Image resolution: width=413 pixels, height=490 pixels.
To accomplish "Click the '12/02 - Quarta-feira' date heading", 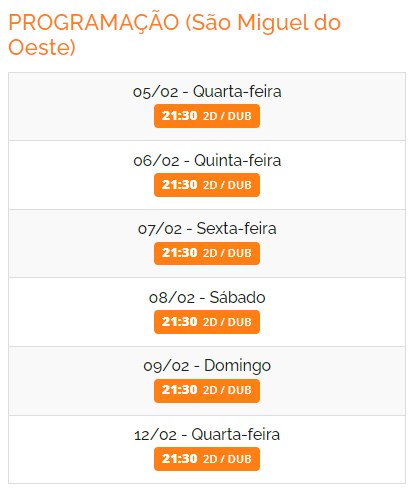I will pos(207,435).
